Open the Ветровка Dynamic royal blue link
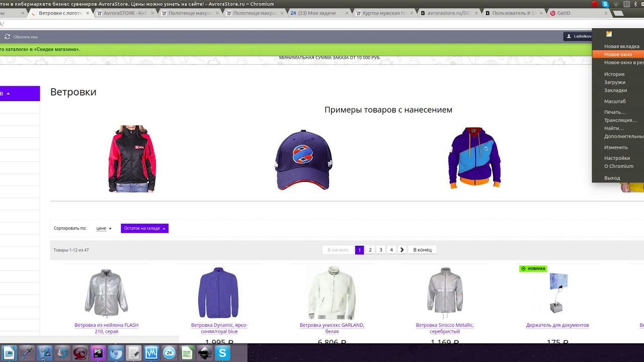The width and height of the screenshot is (644, 362). 219,328
